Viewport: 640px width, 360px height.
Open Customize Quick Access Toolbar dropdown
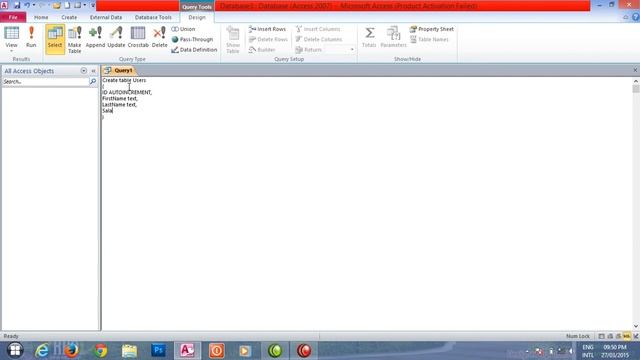click(93, 5)
